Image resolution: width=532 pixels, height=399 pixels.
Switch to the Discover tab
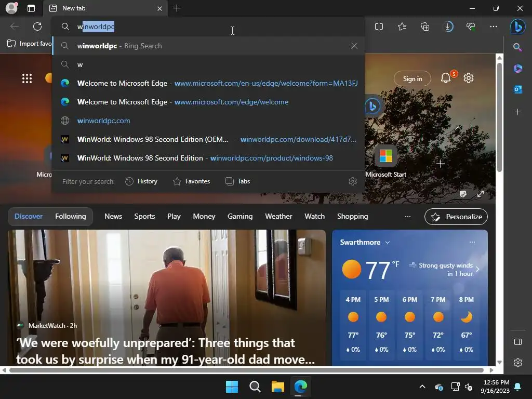pyautogui.click(x=29, y=217)
